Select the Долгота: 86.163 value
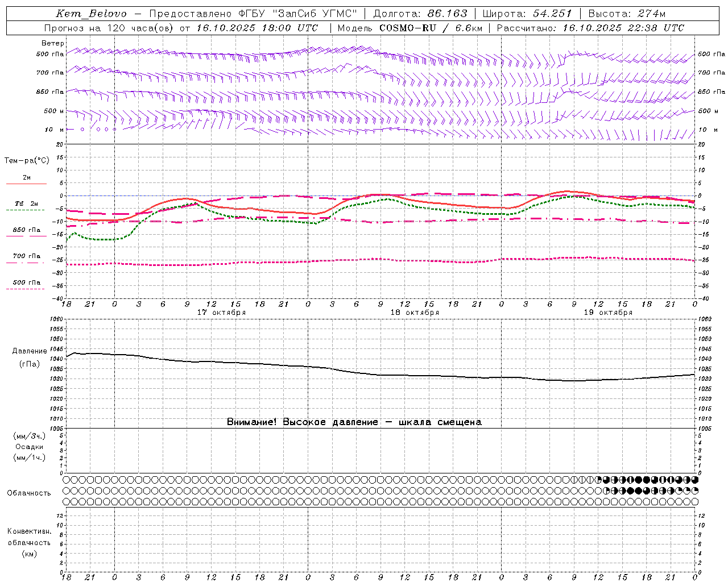The width and height of the screenshot is (728, 582). tap(420, 14)
